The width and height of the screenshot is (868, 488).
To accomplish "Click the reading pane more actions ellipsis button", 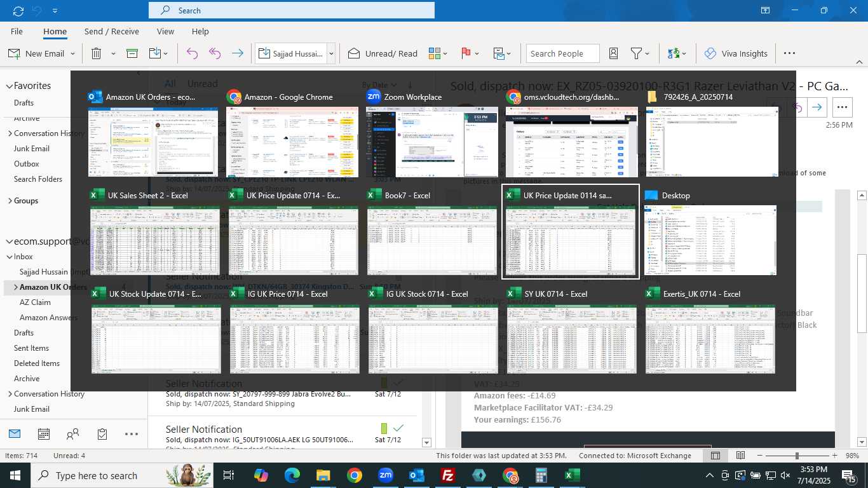I will click(842, 107).
